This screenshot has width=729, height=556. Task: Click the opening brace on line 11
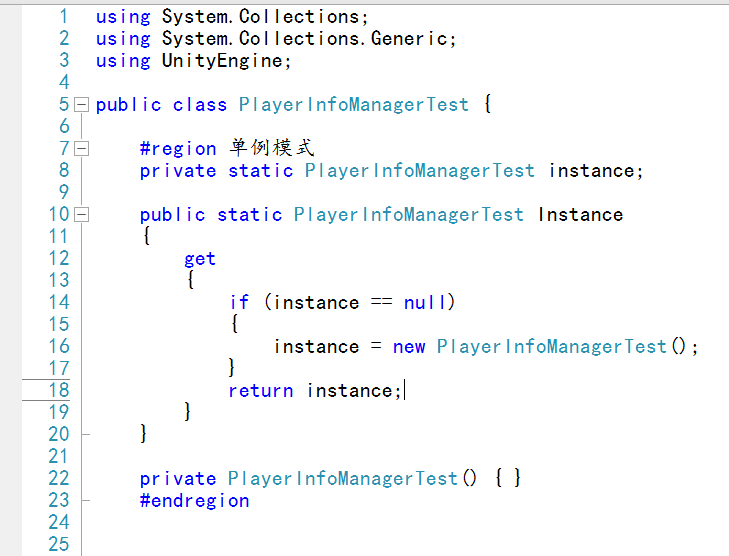pyautogui.click(x=146, y=235)
